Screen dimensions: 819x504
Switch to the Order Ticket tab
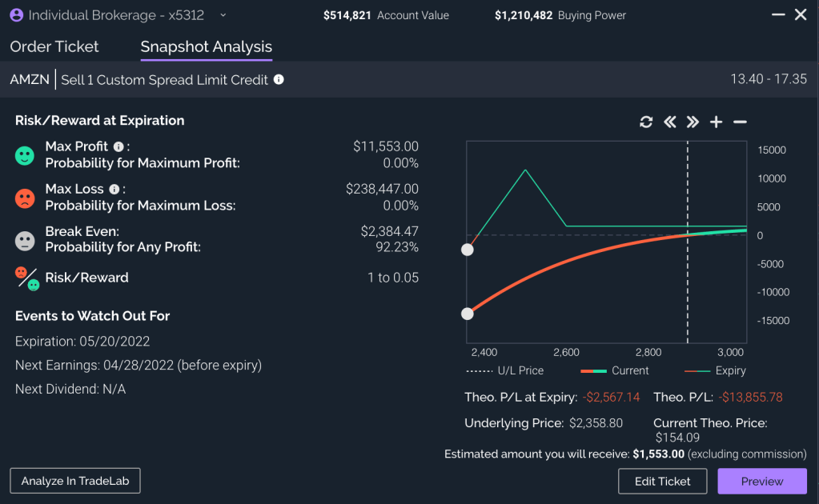tap(54, 46)
